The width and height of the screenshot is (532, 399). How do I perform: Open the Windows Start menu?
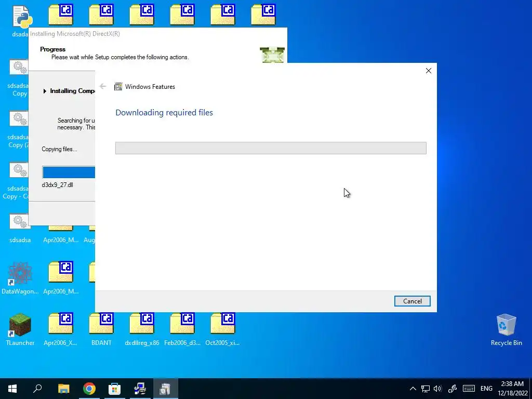12,389
